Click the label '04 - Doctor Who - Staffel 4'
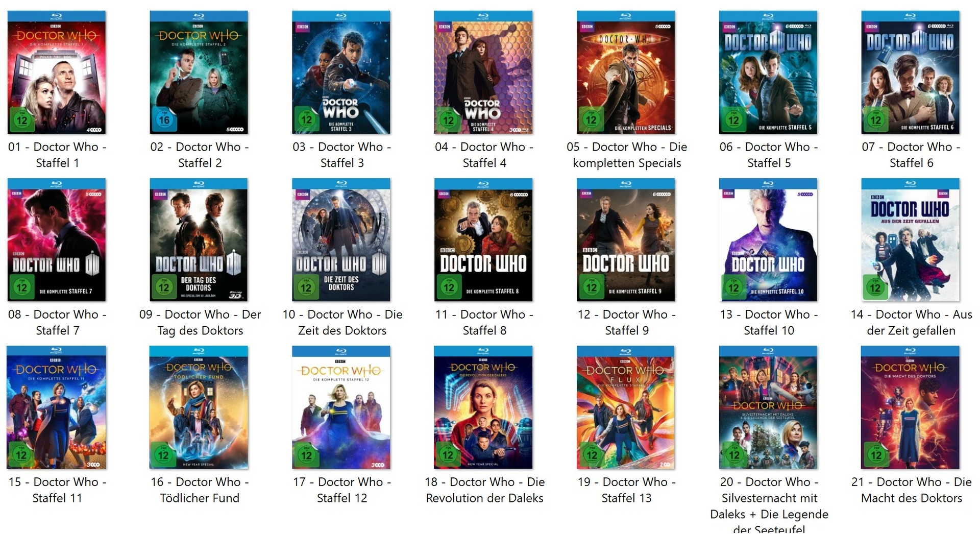980x534 pixels. (484, 155)
